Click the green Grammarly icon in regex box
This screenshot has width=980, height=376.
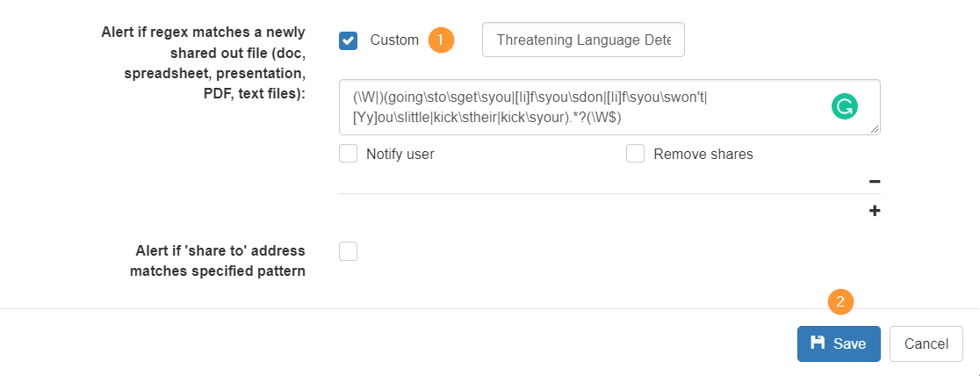click(x=845, y=106)
